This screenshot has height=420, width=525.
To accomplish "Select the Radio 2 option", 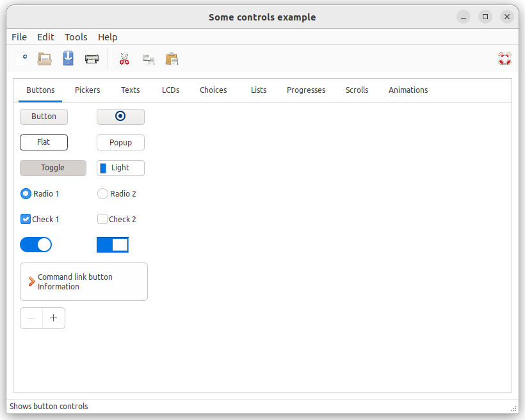I will coord(102,193).
